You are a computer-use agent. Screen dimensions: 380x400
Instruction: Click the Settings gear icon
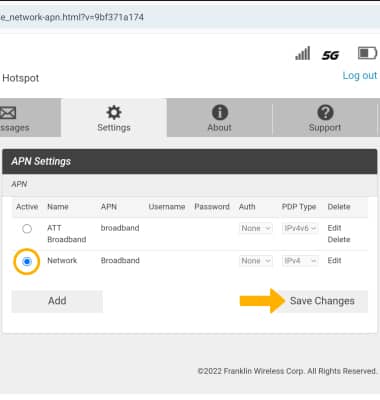[114, 112]
